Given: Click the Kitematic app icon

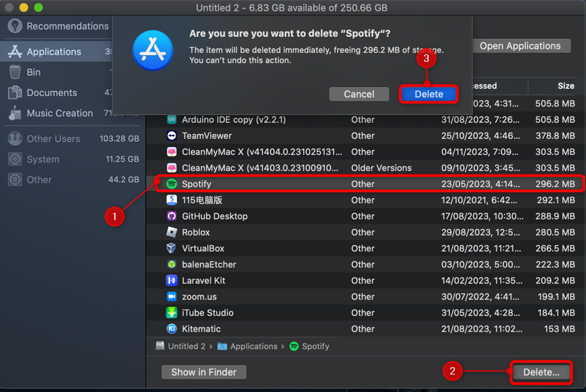Looking at the screenshot, I should click(x=171, y=329).
